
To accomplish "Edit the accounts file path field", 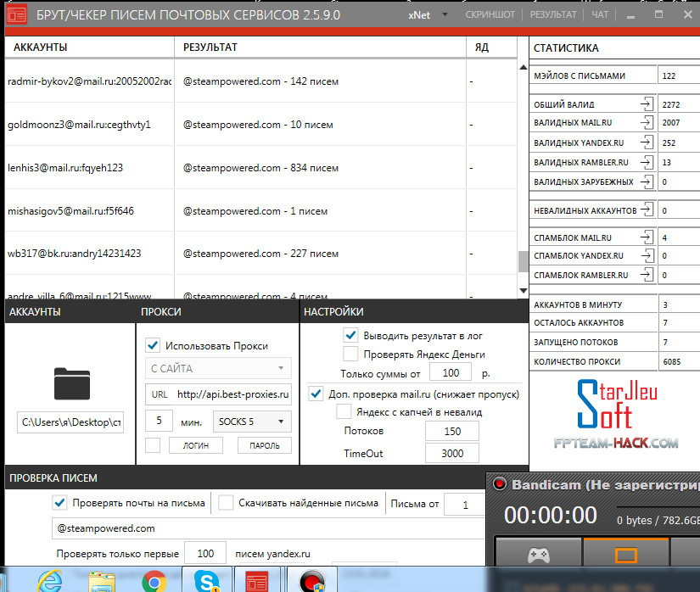I will tap(70, 422).
